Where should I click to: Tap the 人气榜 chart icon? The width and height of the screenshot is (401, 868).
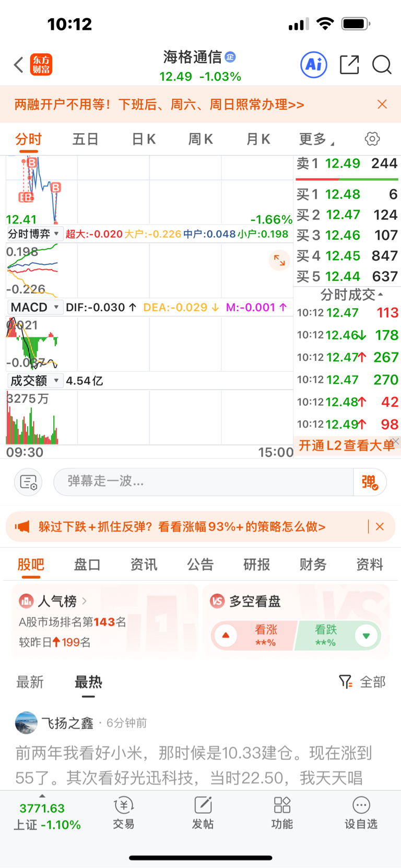click(x=26, y=601)
